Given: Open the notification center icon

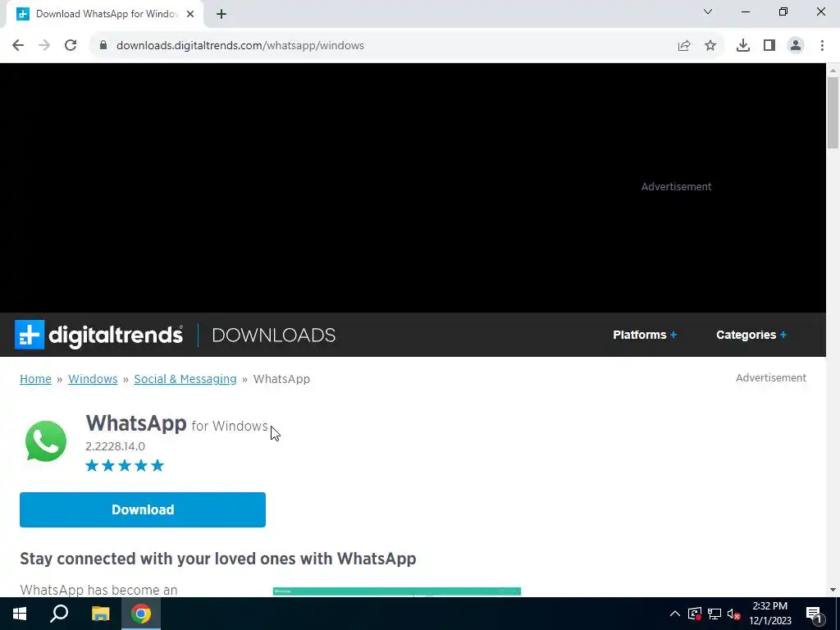Looking at the screenshot, I should 814,614.
